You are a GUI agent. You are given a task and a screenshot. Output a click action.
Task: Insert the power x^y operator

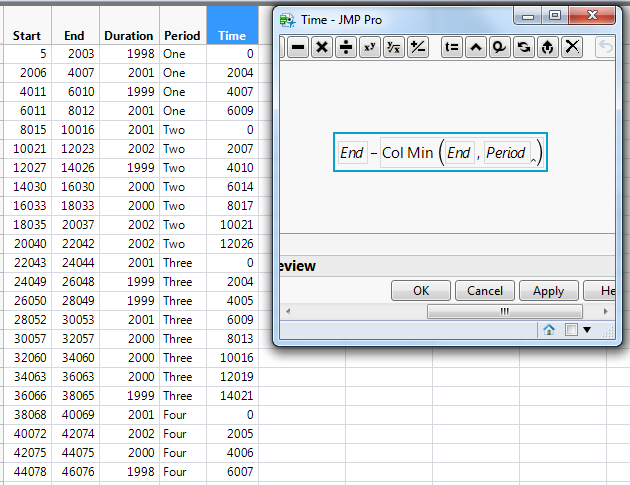(x=369, y=47)
